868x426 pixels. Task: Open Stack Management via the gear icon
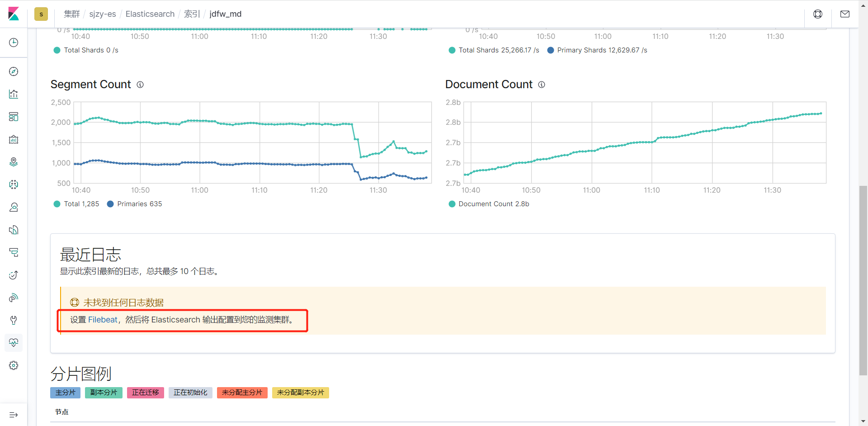coord(14,365)
